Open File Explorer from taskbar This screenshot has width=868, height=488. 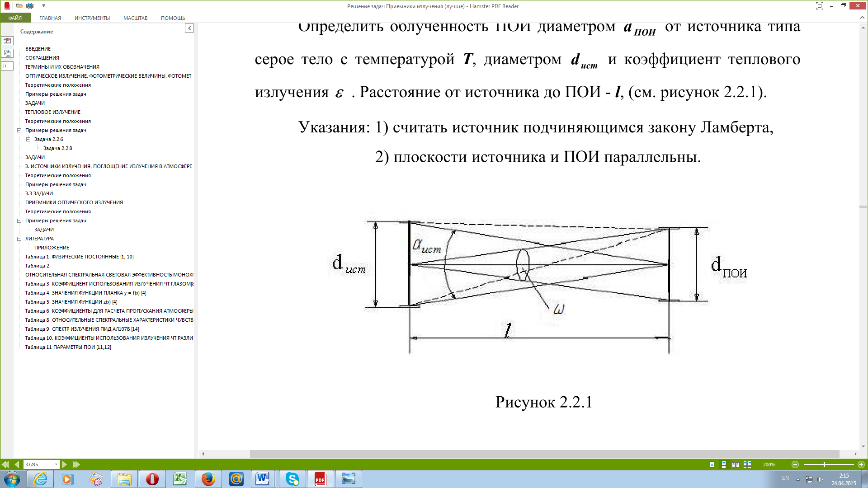[x=124, y=479]
